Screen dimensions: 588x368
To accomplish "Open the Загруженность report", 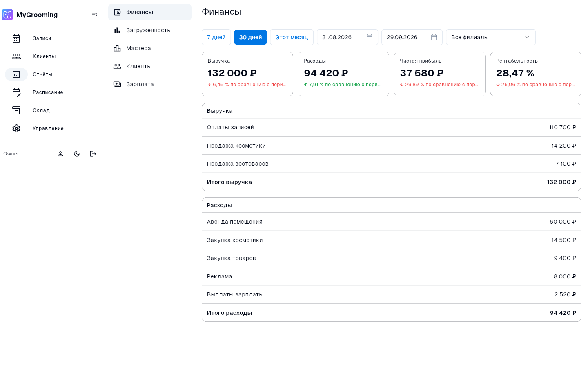I will pyautogui.click(x=150, y=30).
